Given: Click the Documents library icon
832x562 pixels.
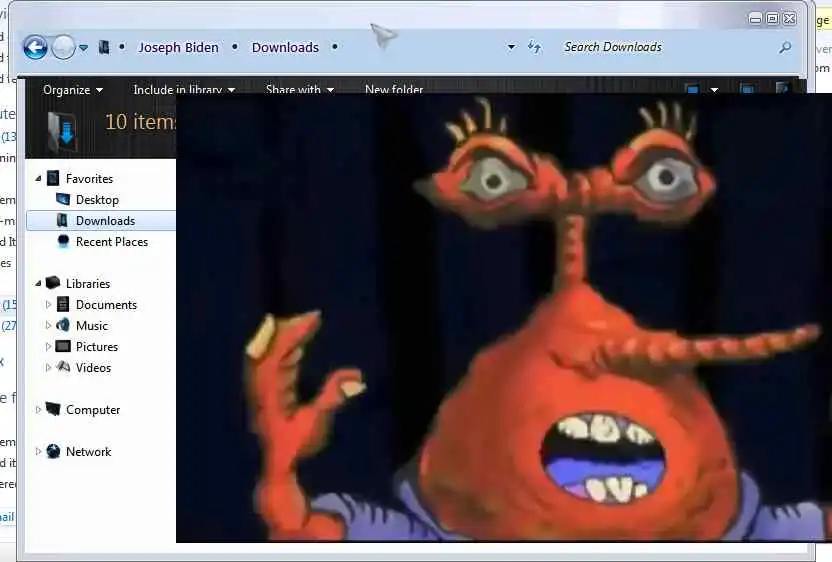Looking at the screenshot, I should point(63,304).
